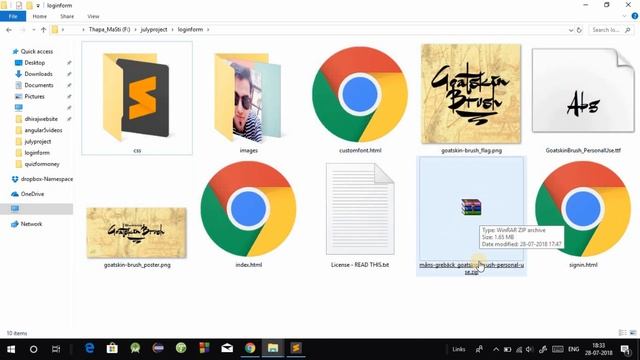Go back with the Back arrow

tap(9, 30)
